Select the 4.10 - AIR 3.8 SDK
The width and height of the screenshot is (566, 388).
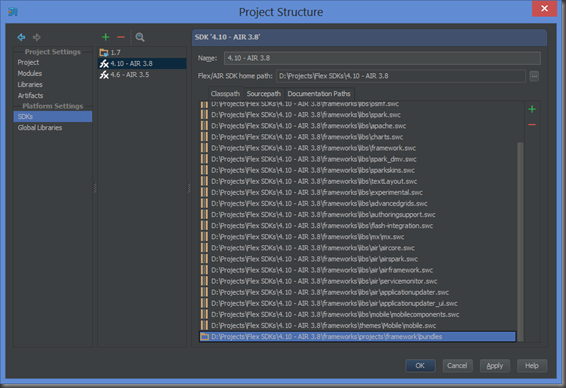(x=142, y=64)
